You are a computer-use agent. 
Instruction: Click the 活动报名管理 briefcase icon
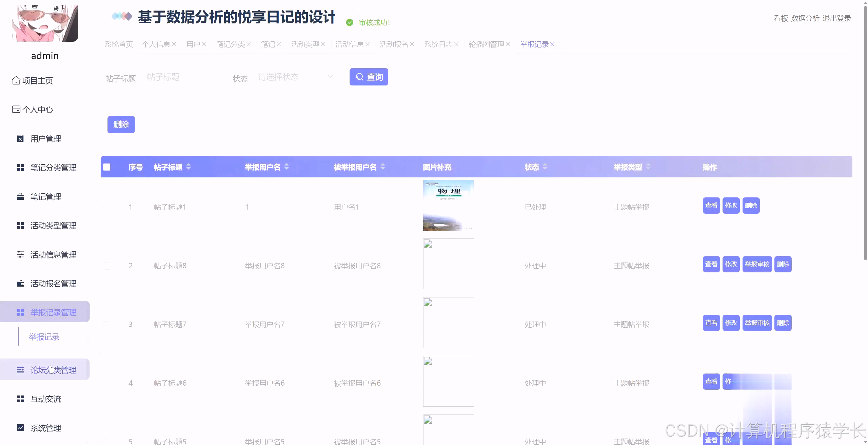tap(20, 284)
